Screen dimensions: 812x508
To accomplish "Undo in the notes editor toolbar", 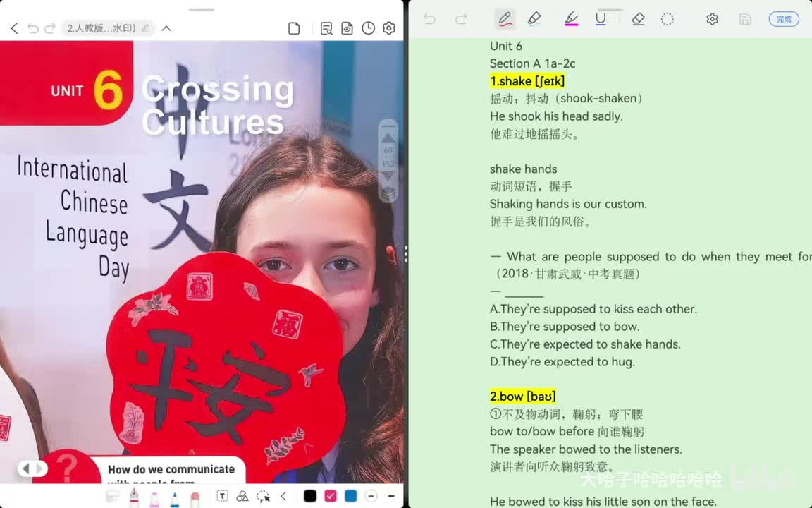I will point(429,19).
